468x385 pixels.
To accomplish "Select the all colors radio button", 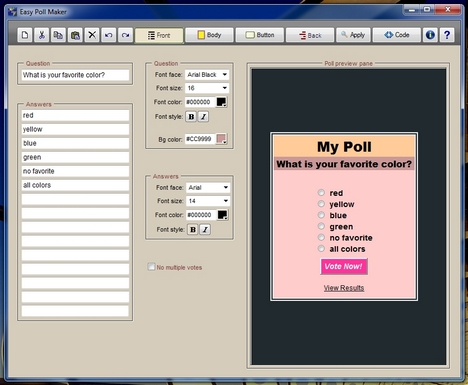I will pyautogui.click(x=321, y=248).
